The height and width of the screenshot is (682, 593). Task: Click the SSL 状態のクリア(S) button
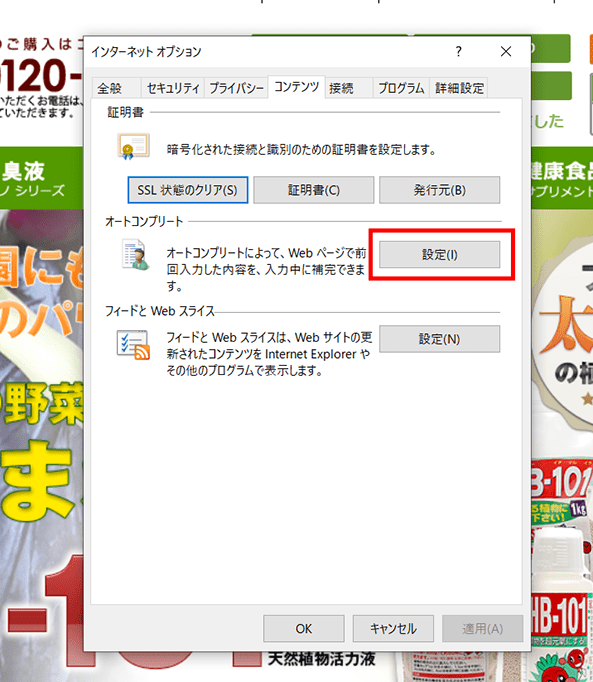[188, 190]
